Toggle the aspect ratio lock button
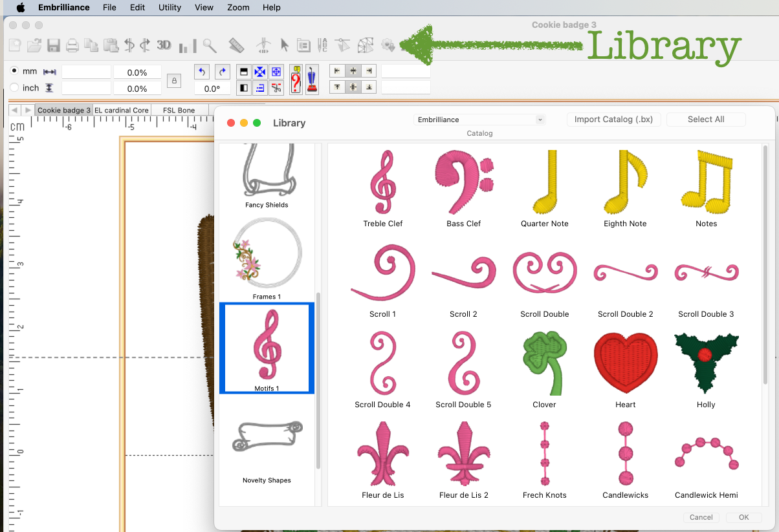Image resolution: width=779 pixels, height=532 pixels. (x=173, y=80)
